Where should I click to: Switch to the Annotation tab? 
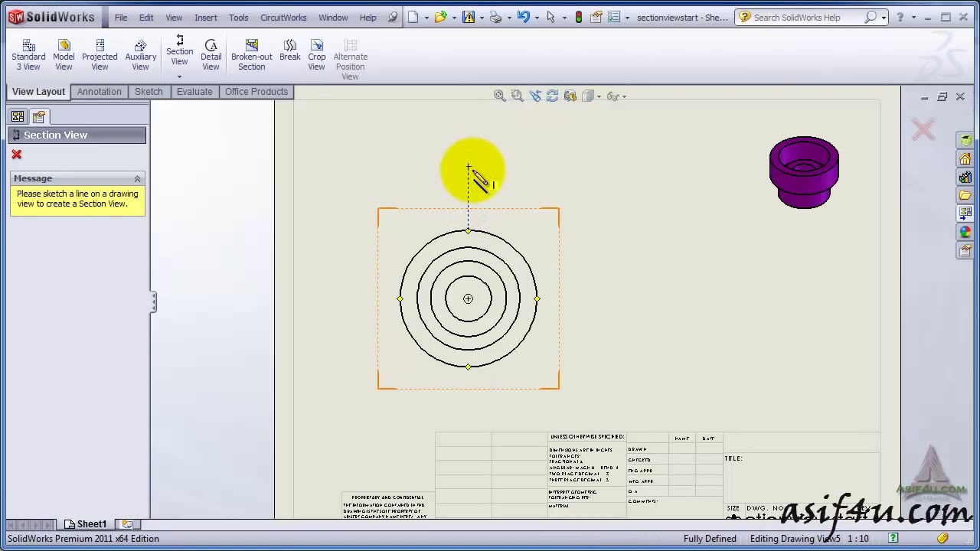click(x=99, y=92)
